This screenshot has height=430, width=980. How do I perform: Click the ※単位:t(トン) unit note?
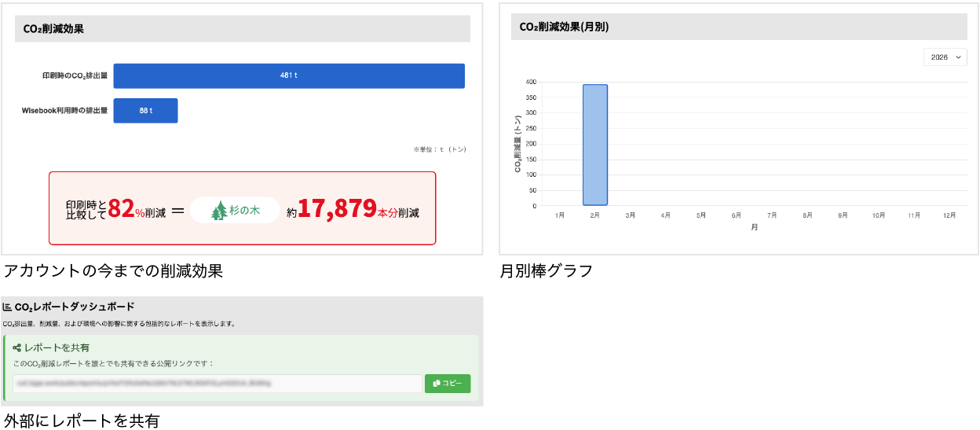(439, 149)
